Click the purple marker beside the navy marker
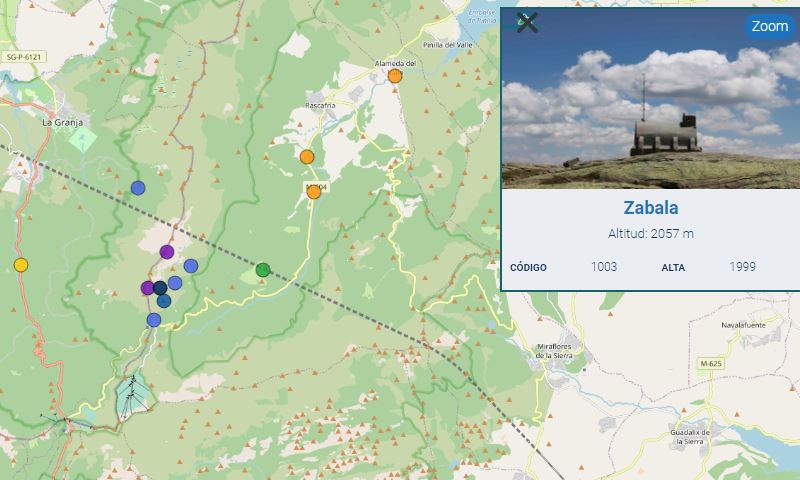Image resolution: width=800 pixels, height=480 pixels. [148, 288]
